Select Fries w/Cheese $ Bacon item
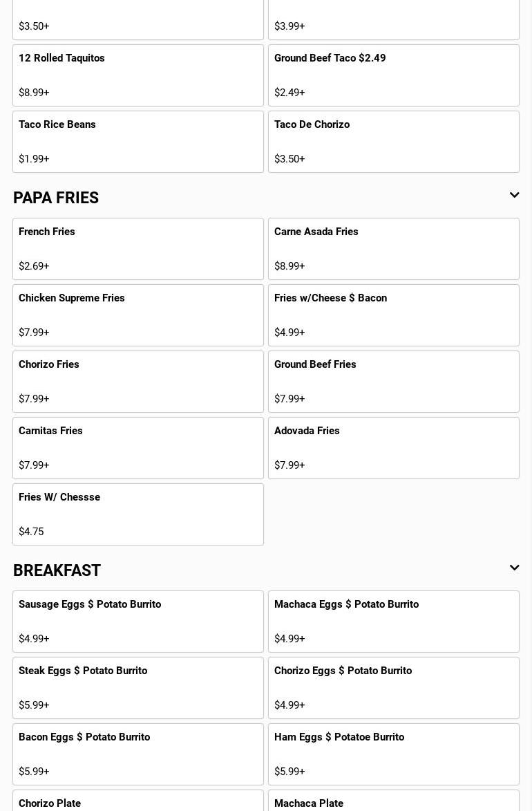This screenshot has width=532, height=811. [394, 315]
